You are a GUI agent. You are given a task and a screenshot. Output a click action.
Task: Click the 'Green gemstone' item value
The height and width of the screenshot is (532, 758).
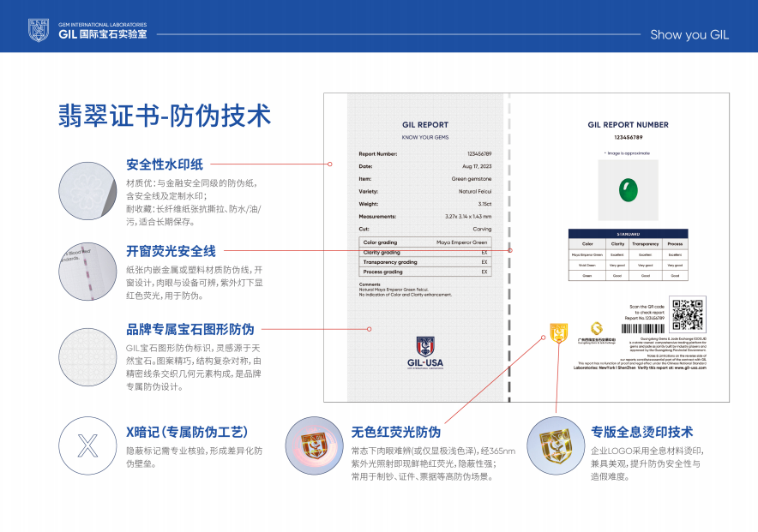[x=472, y=179]
